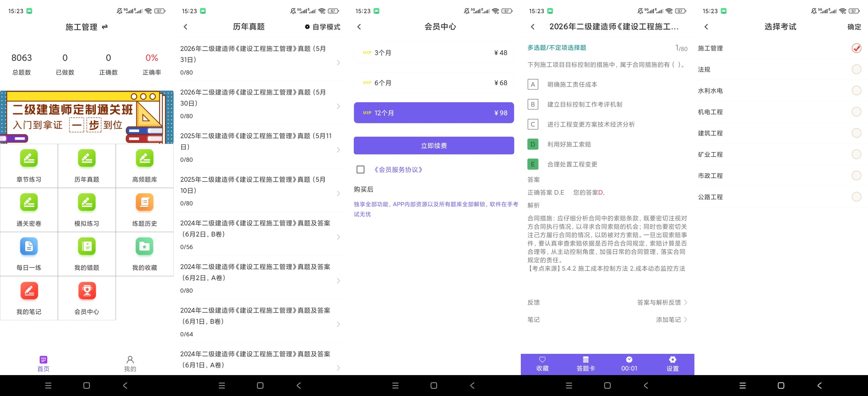
Task: Tap the timer icon showing 00:01
Action: coord(629,359)
